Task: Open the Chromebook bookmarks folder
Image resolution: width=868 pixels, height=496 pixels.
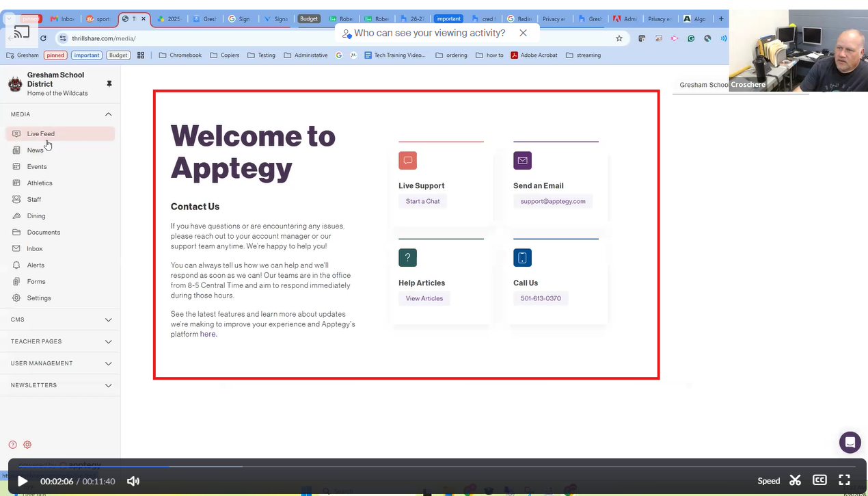Action: 180,55
